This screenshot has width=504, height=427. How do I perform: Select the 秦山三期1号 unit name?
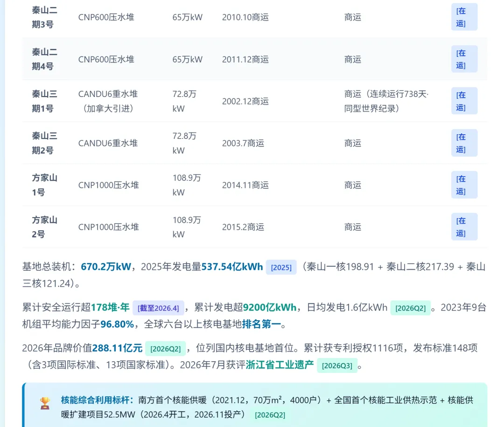point(44,101)
